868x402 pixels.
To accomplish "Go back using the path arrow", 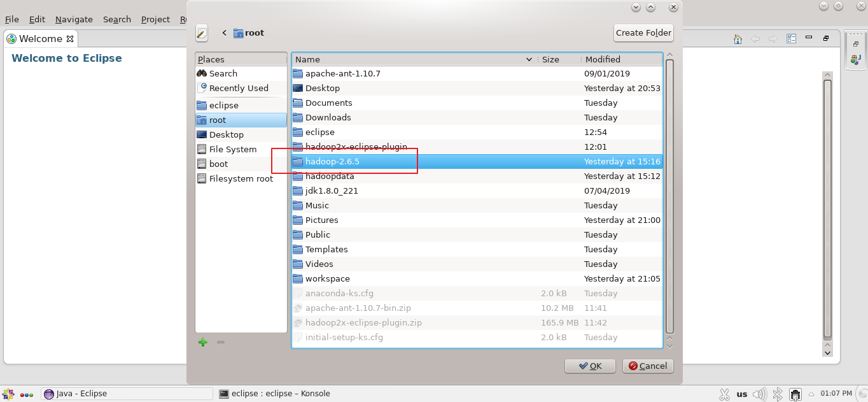I will 224,33.
